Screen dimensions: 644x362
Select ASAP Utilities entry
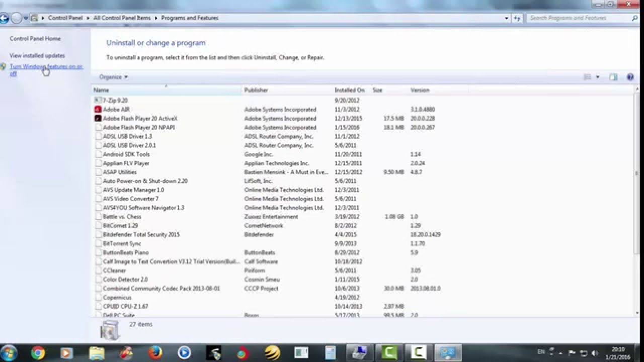[x=120, y=172]
